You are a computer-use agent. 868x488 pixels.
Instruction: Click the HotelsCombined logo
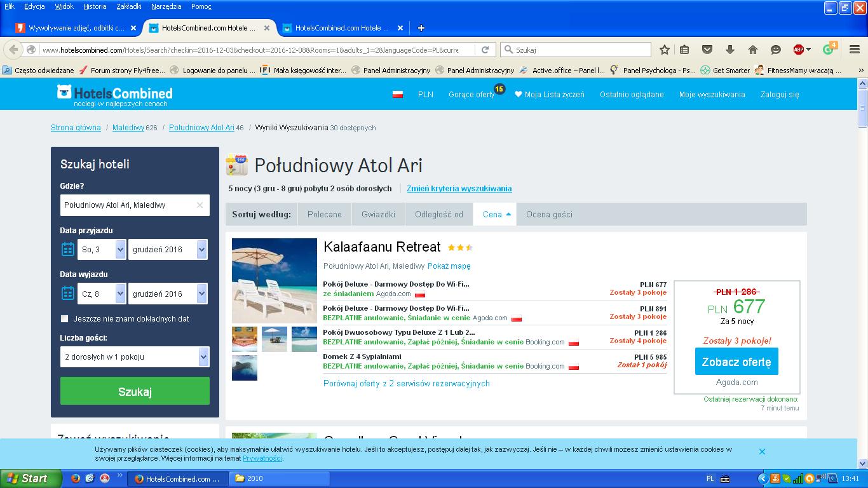tap(115, 95)
